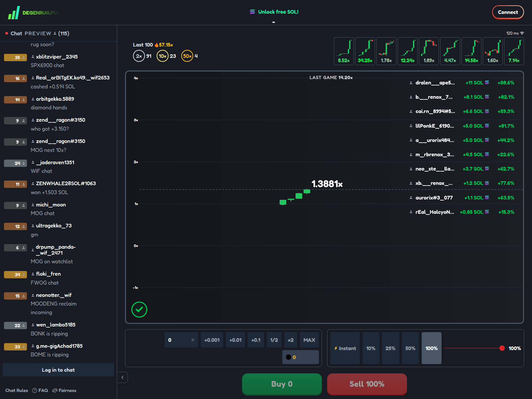Image resolution: width=532 pixels, height=399 pixels.
Task: Click the SOL icon in dralen__ape5 row
Action: (487, 82)
